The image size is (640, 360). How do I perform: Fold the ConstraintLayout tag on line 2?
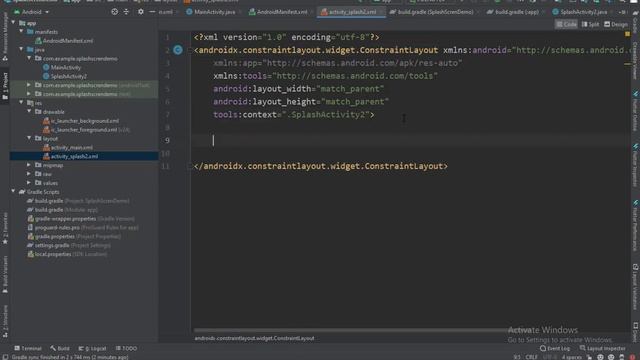190,50
